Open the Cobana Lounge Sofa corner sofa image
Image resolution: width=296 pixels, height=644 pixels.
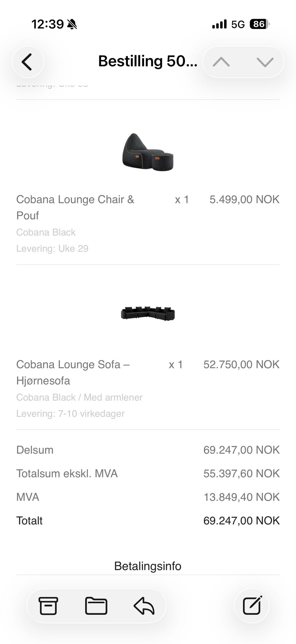point(148,314)
